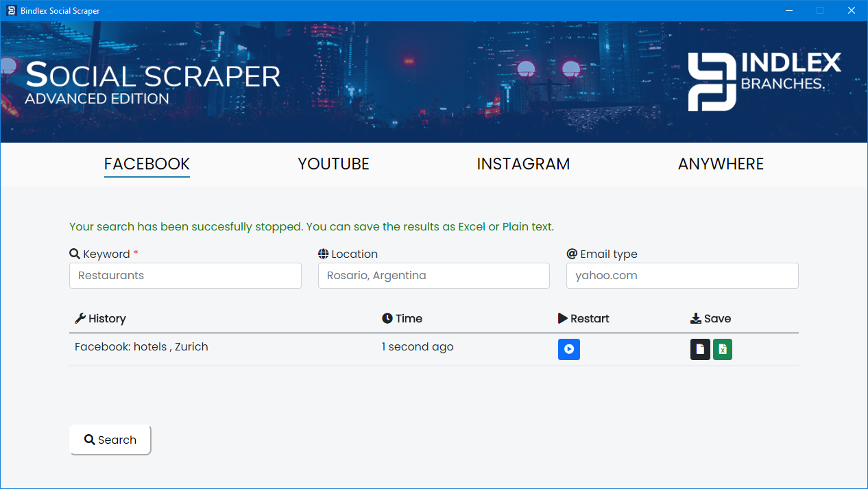Click the '1 second ago' time cell

click(x=418, y=346)
